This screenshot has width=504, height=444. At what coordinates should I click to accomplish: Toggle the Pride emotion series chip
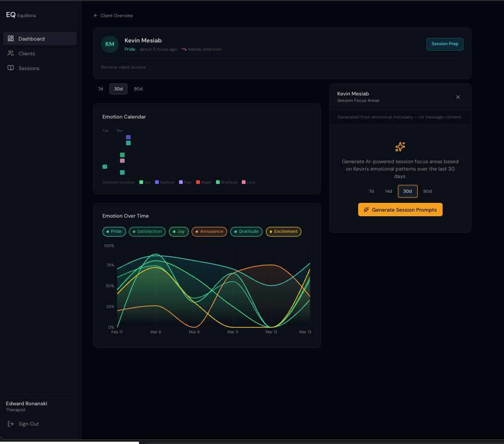click(114, 231)
